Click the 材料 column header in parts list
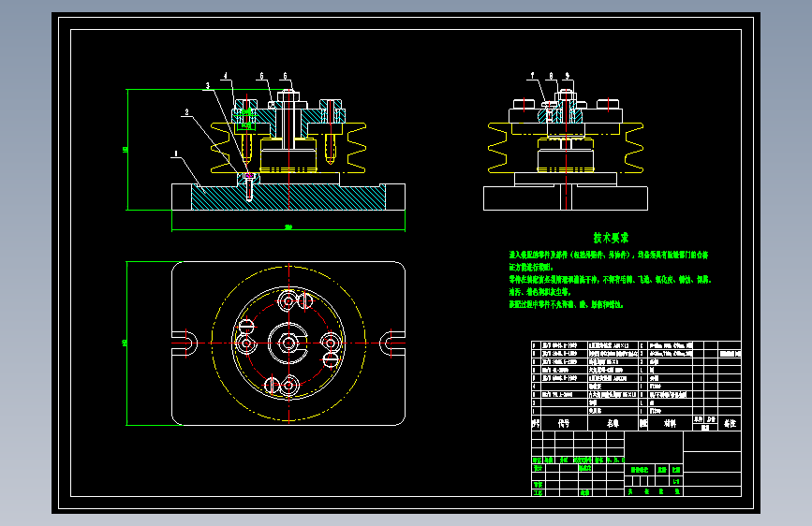 (x=670, y=423)
